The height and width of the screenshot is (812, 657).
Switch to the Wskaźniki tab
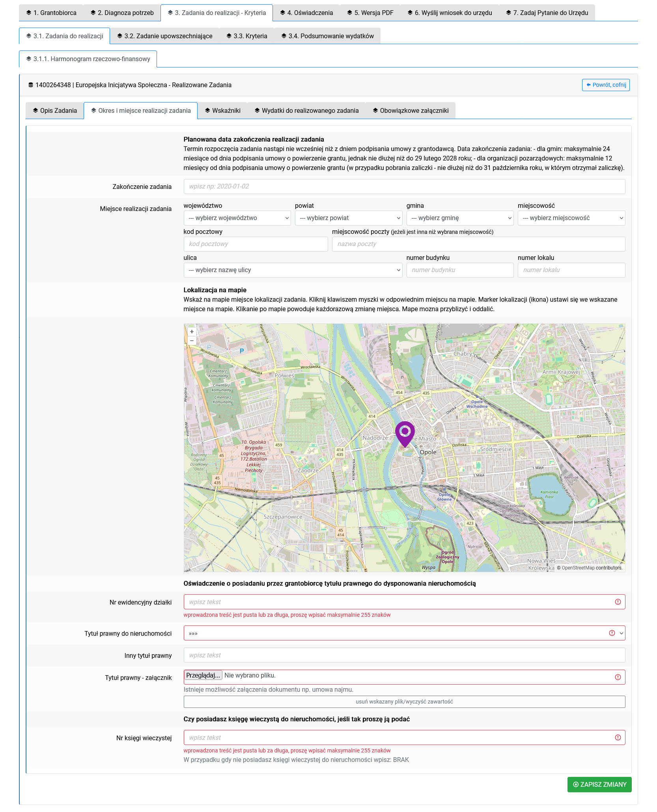click(222, 110)
